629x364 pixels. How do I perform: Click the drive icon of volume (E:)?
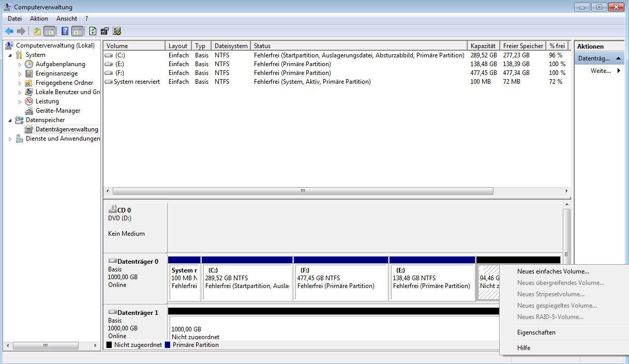tap(109, 64)
